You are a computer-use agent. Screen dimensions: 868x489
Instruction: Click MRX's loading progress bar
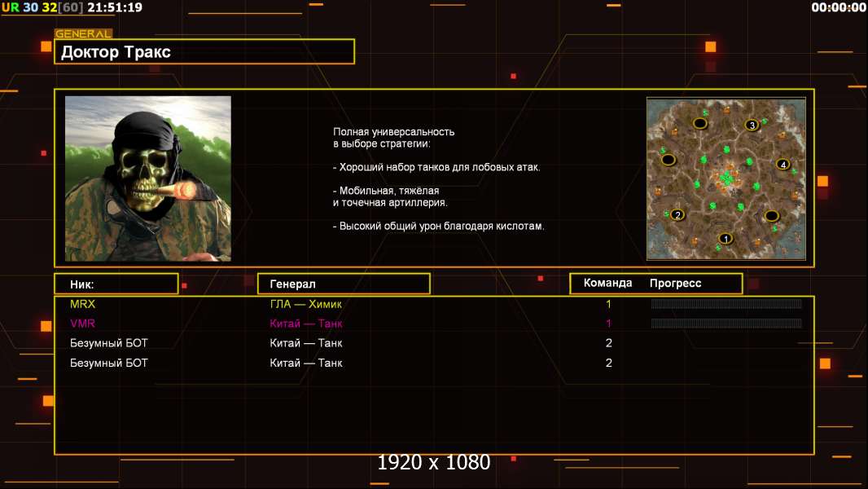[x=726, y=303]
